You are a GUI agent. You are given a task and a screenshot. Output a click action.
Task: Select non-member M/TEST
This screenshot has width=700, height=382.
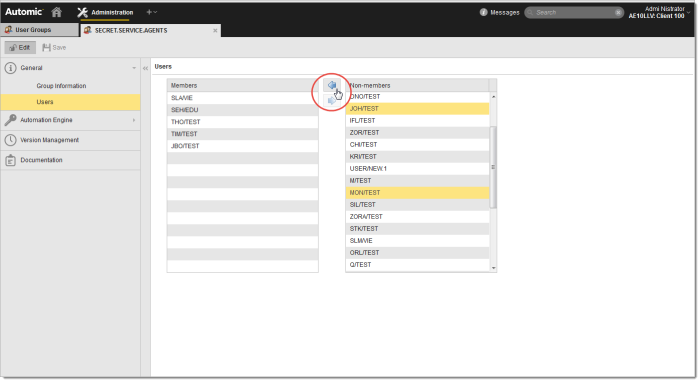(417, 181)
